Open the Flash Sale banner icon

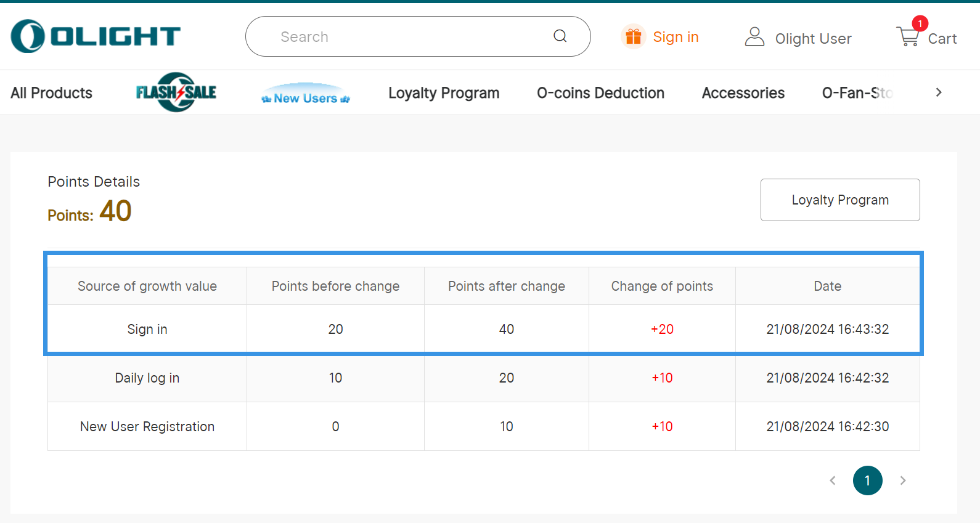(x=176, y=92)
